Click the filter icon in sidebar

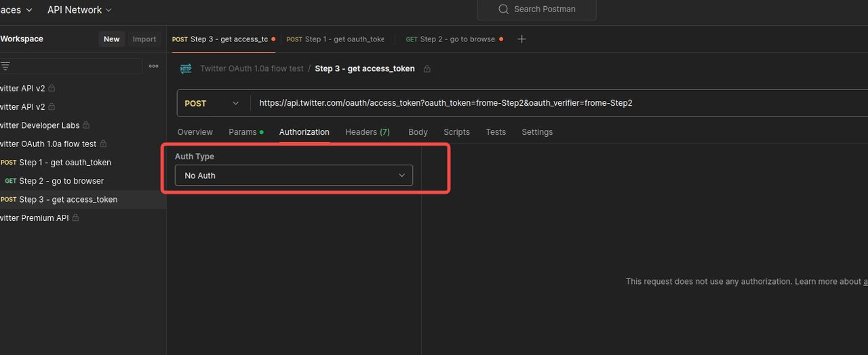point(5,66)
